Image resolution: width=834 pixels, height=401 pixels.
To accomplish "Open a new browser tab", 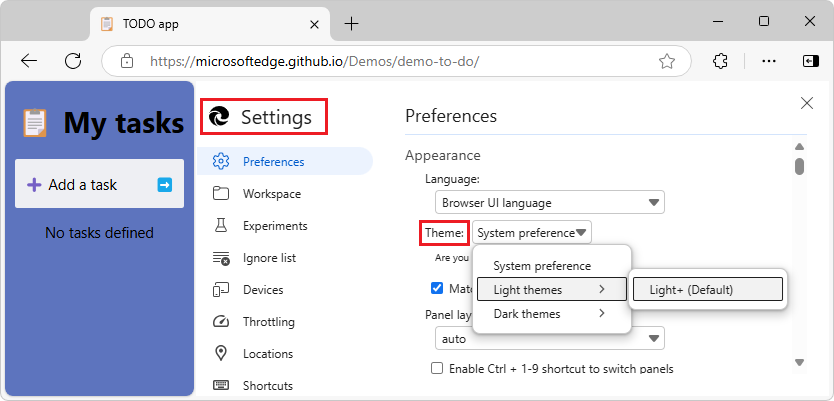I will [352, 23].
